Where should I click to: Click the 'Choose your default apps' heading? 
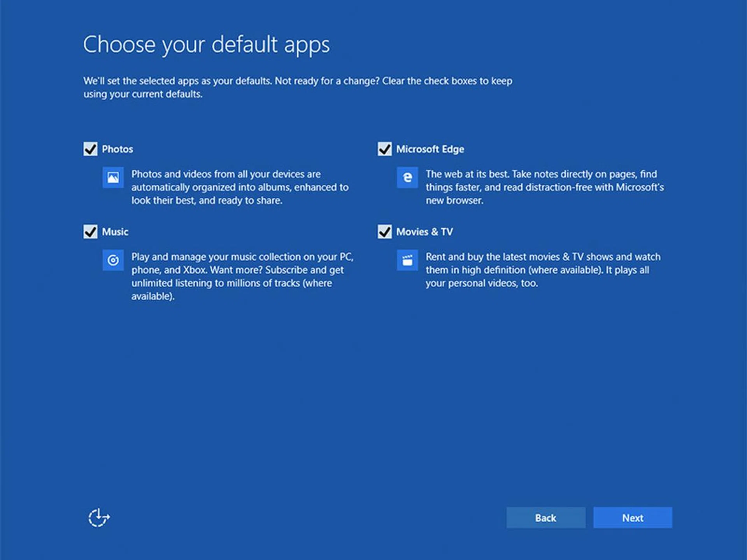tap(206, 45)
